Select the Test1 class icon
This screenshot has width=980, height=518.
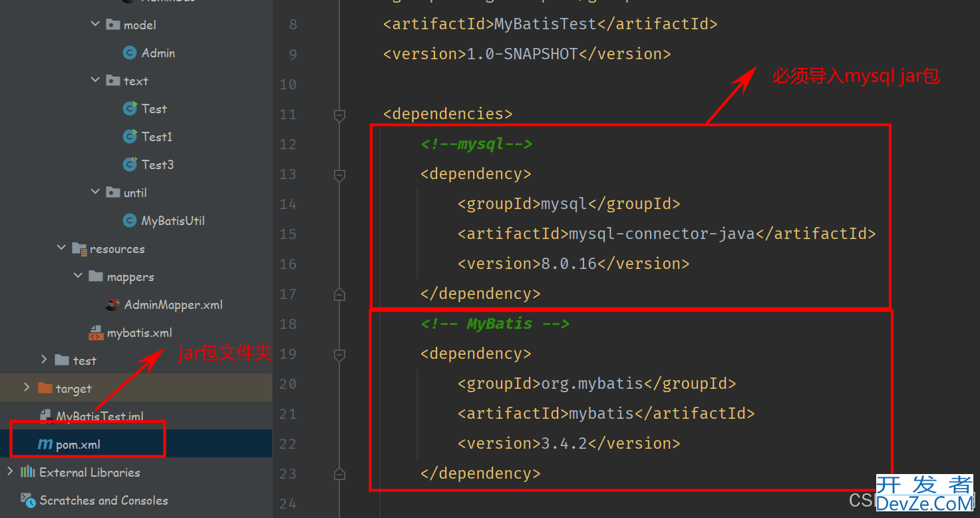pos(130,136)
